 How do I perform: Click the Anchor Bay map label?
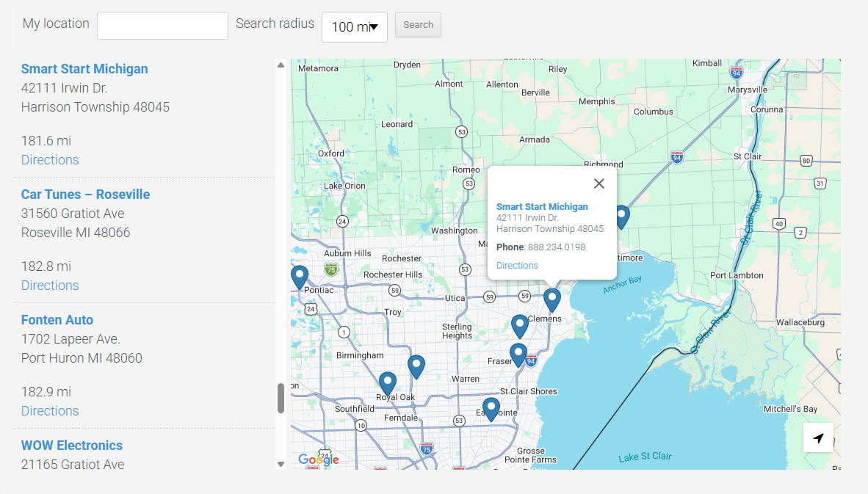point(622,284)
